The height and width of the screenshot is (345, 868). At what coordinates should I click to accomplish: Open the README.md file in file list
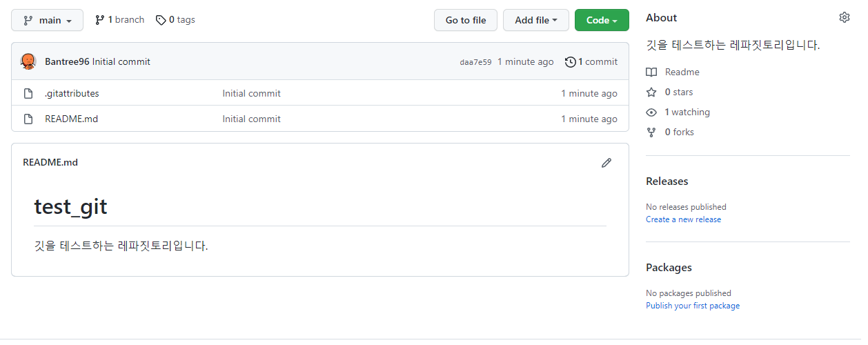tap(71, 119)
